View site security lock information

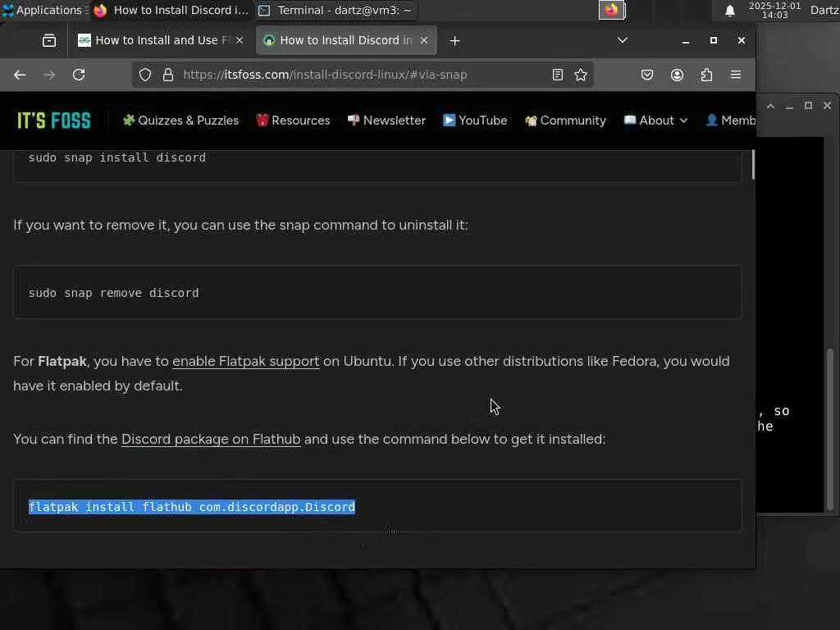[168, 75]
